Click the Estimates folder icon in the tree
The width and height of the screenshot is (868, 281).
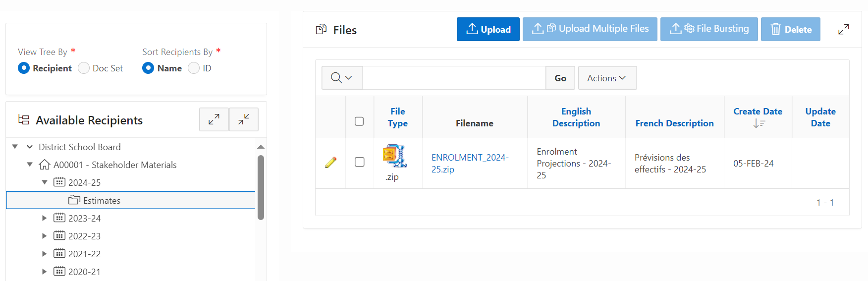[74, 200]
